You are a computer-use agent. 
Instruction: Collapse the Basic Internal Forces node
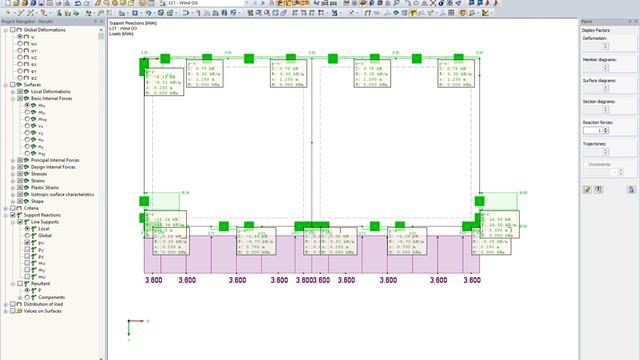(13, 98)
